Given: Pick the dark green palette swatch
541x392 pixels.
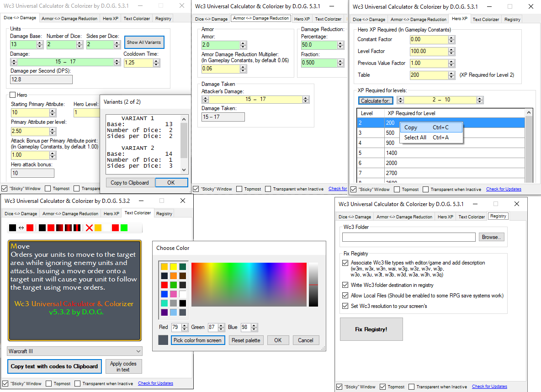Looking at the screenshot, I should click(x=182, y=266).
